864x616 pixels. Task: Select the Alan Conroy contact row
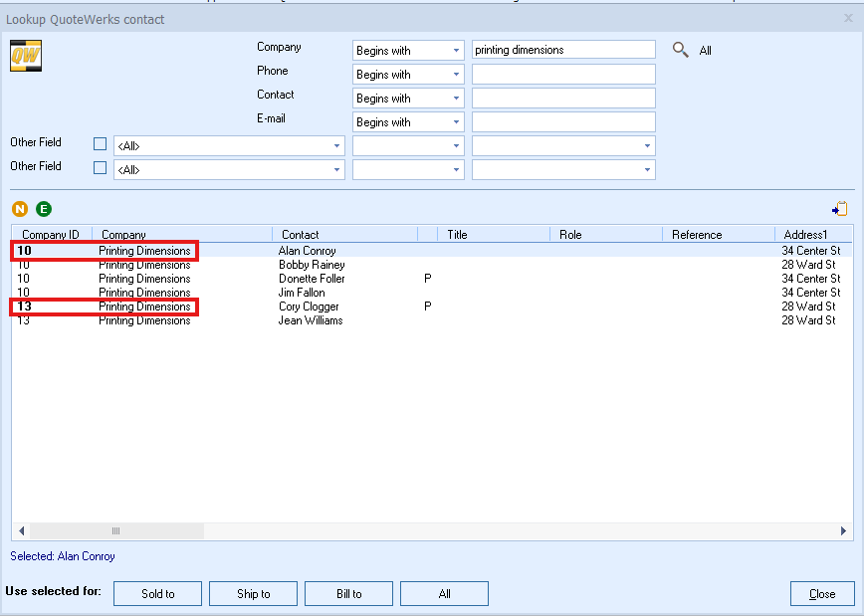pyautogui.click(x=432, y=250)
